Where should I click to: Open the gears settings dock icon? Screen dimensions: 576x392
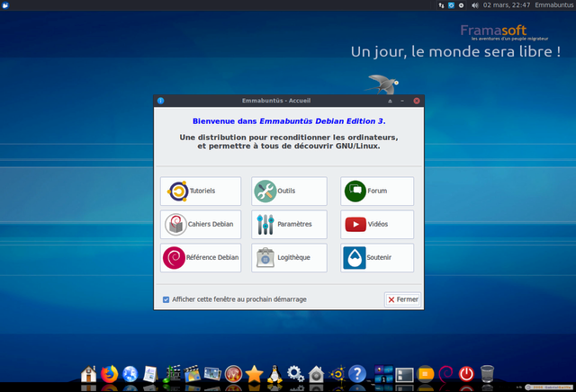coord(295,374)
